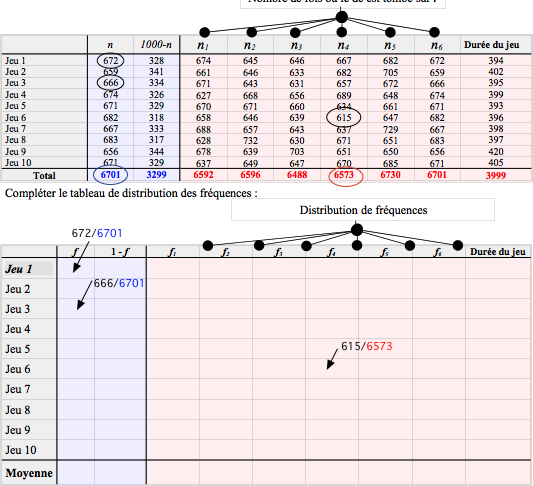The width and height of the screenshot is (533, 486).
Task: Select the 1000-n column header
Action: pyautogui.click(x=156, y=45)
